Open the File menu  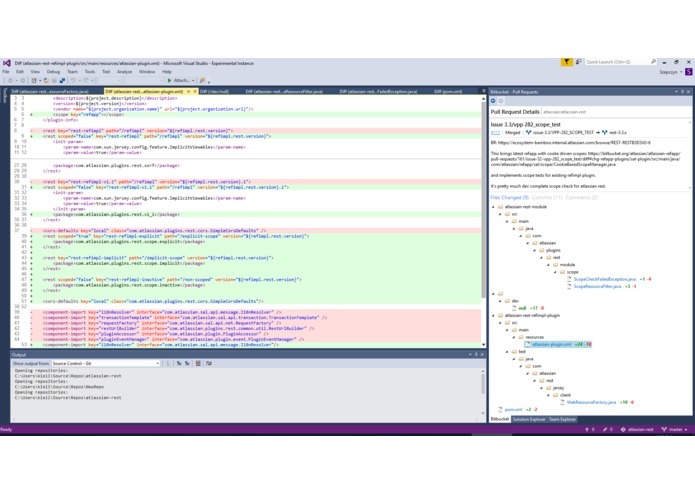click(x=6, y=72)
